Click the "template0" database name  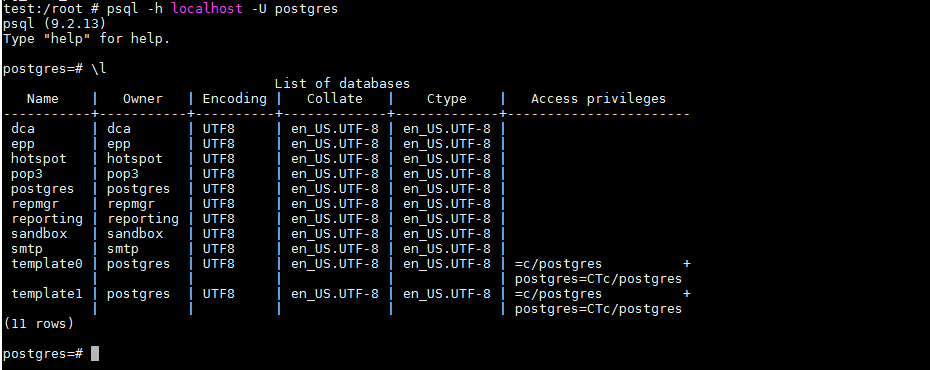tap(47, 264)
